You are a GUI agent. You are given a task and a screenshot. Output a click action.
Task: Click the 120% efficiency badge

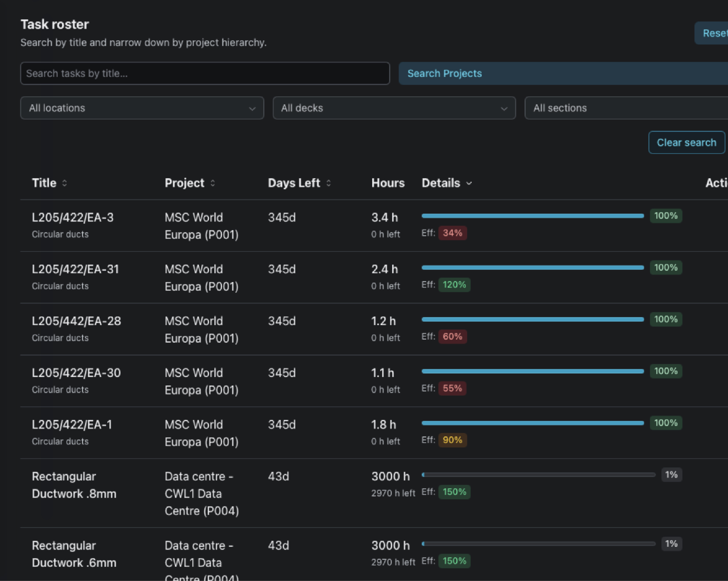454,285
